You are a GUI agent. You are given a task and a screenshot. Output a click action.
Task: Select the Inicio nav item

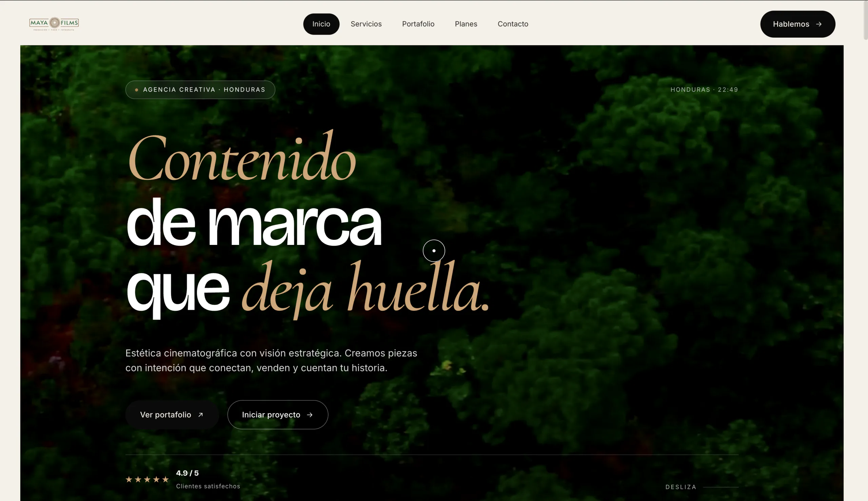(321, 24)
